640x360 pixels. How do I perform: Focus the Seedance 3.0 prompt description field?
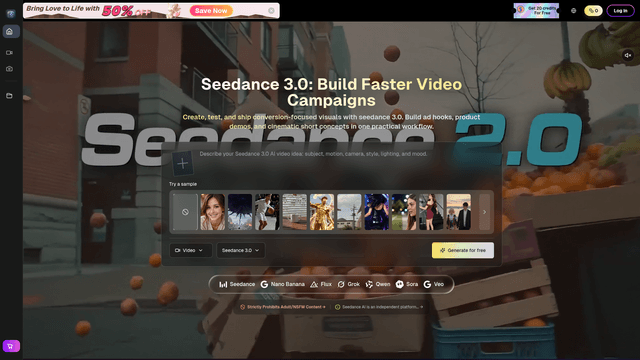coord(313,154)
